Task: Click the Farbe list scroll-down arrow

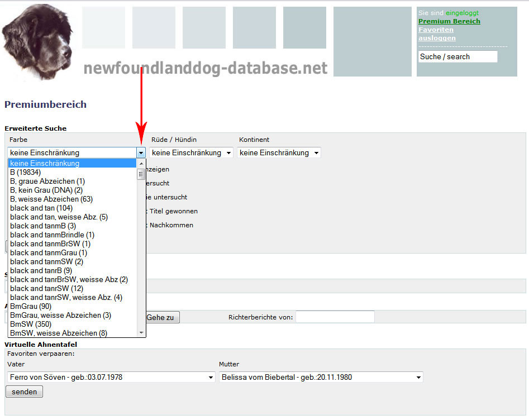Action: pos(141,332)
